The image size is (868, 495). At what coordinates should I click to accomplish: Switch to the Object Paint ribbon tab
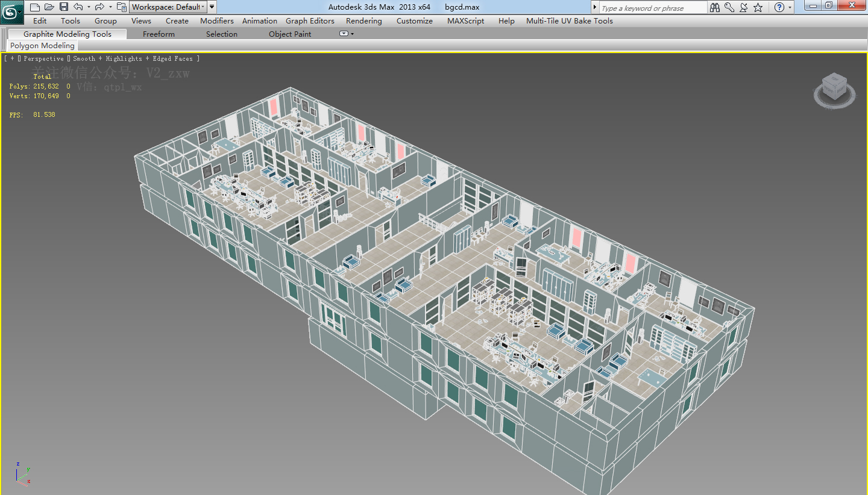point(290,34)
